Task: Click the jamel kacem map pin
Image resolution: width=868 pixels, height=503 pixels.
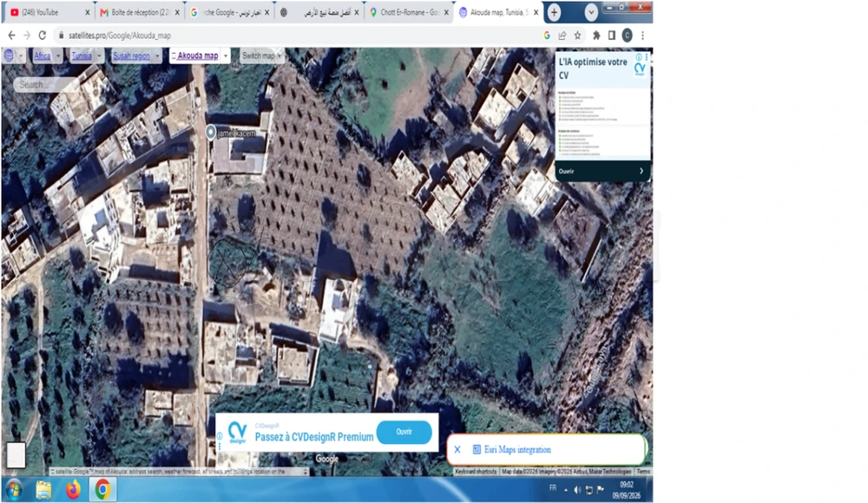Action: point(210,132)
